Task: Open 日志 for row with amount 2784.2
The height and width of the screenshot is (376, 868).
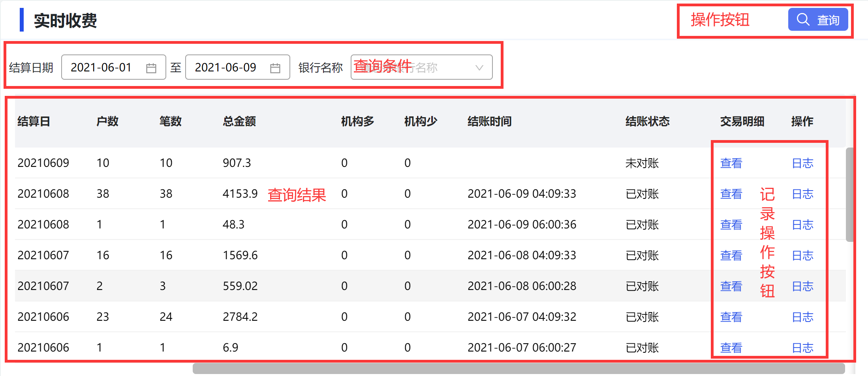Action: [x=802, y=317]
